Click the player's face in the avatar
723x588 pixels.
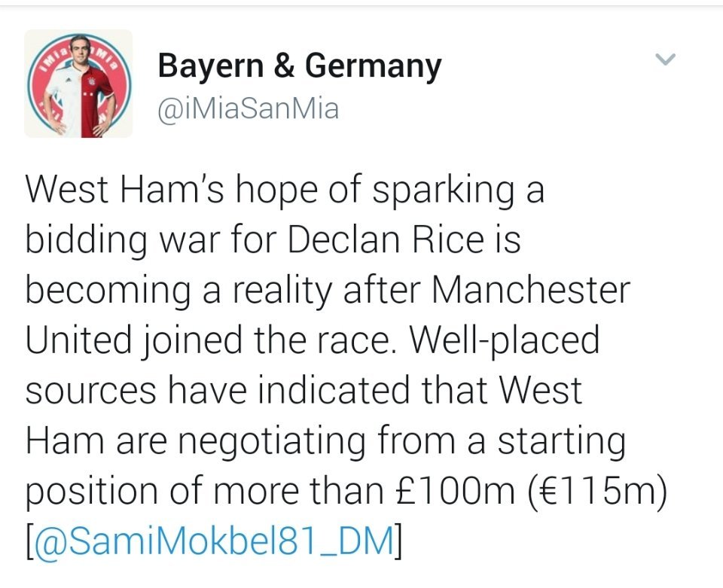[x=79, y=48]
